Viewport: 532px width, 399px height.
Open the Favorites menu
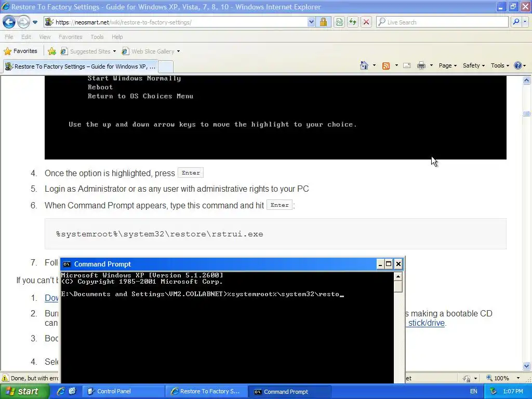tap(71, 37)
